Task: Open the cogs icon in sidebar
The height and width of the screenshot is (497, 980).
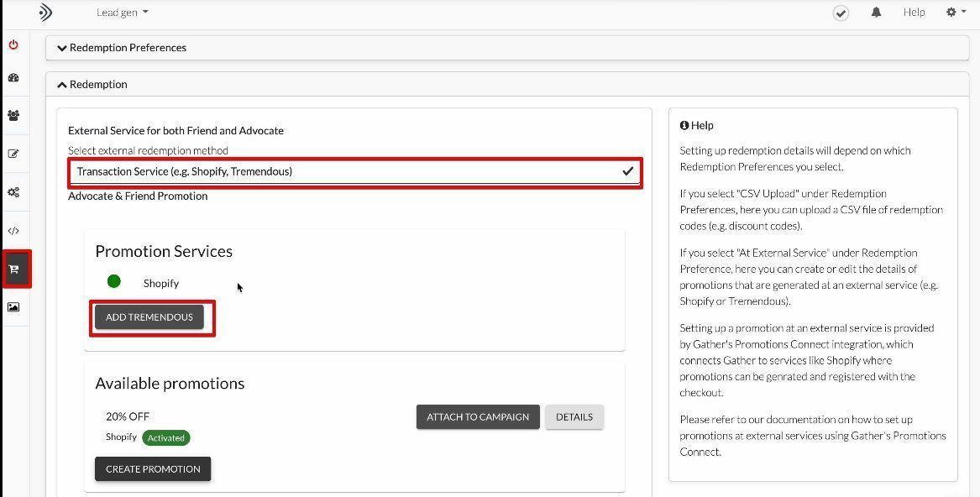Action: (x=13, y=192)
